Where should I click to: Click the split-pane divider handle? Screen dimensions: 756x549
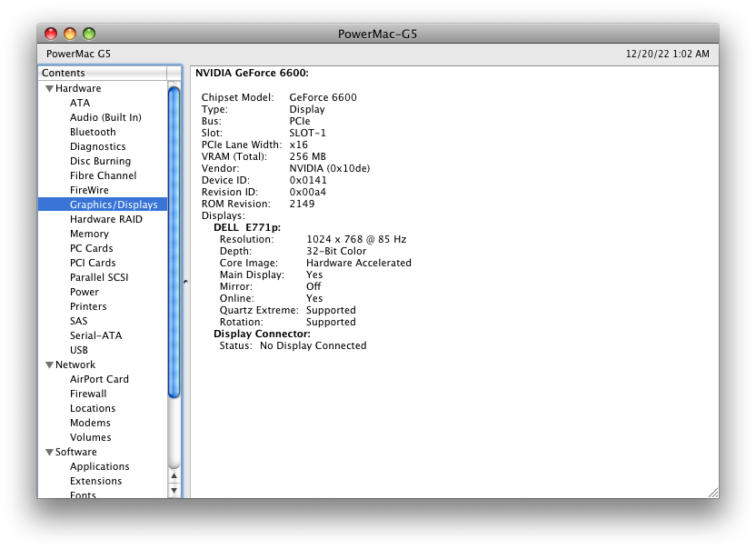point(185,281)
